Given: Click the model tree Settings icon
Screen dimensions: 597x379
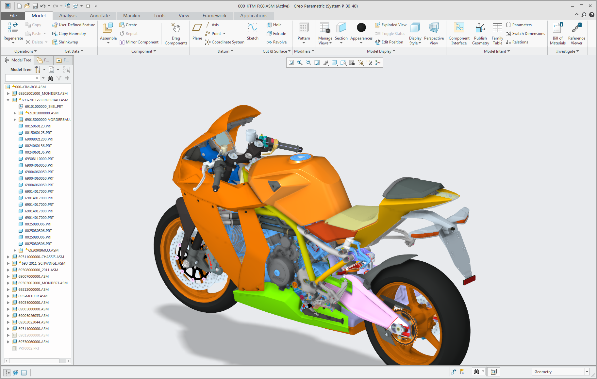Looking at the screenshot, I should [x=37, y=70].
